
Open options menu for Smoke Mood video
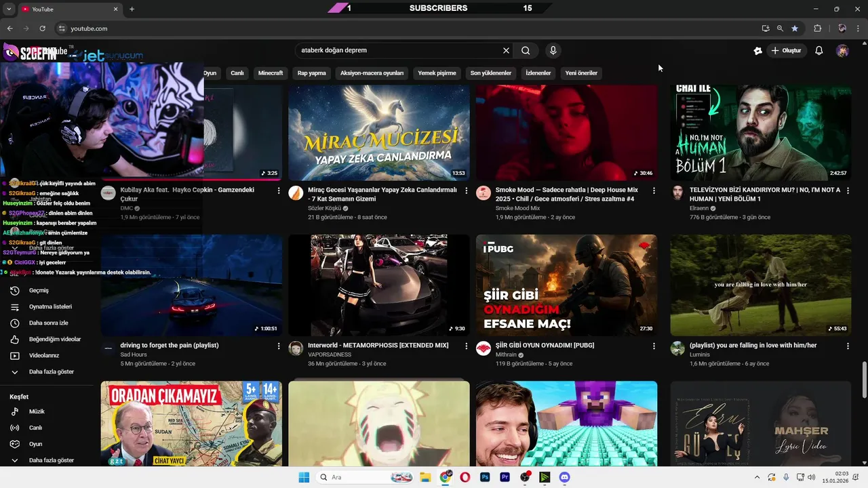[x=654, y=191]
